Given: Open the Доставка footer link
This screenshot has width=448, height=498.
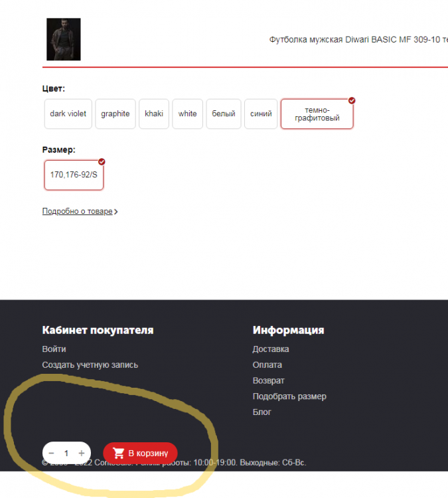Looking at the screenshot, I should [271, 349].
